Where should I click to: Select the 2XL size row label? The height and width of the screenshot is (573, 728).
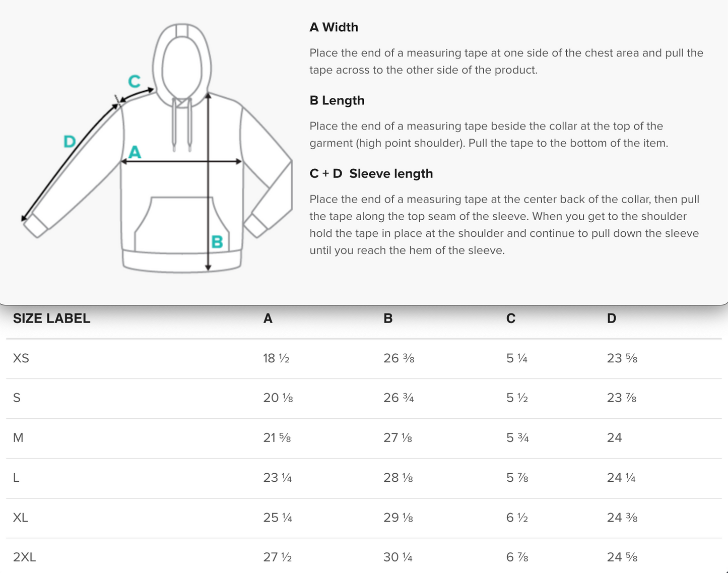tap(24, 557)
